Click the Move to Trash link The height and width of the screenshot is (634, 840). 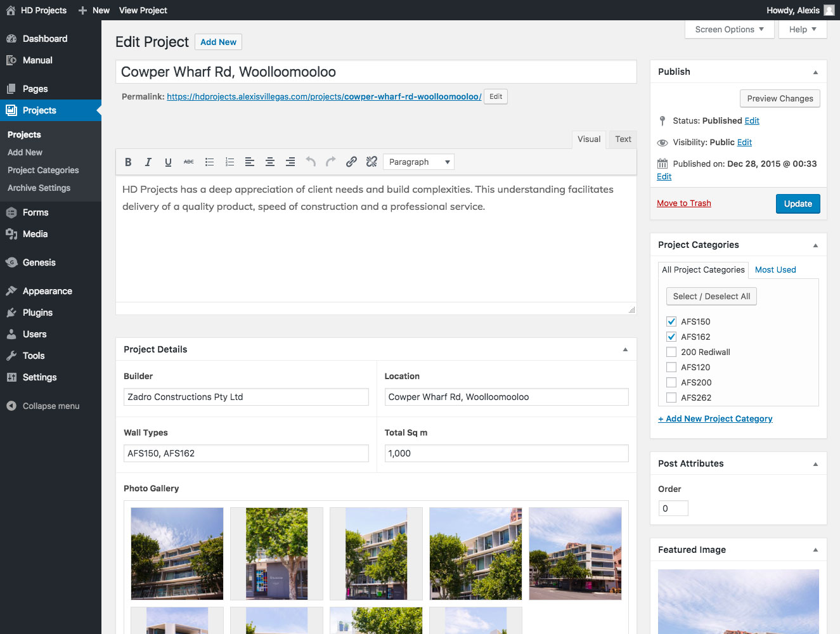coord(684,203)
